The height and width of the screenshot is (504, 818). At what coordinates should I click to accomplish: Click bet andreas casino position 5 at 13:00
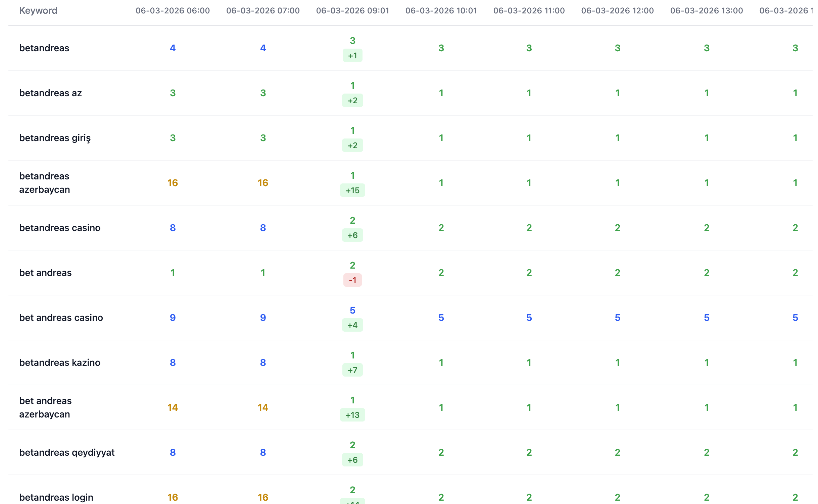pyautogui.click(x=707, y=318)
